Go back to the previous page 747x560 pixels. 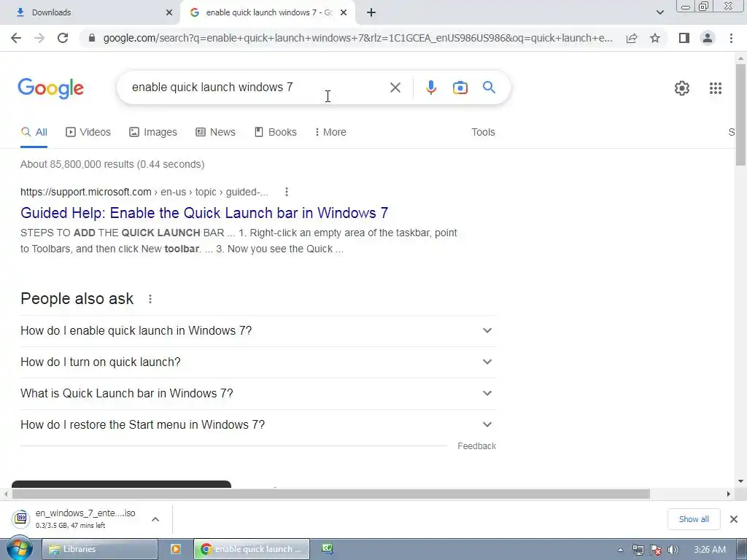pos(16,38)
